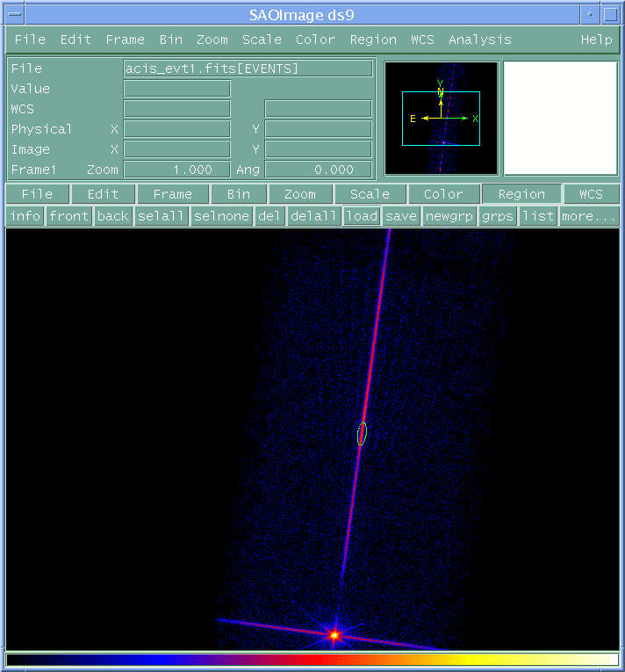Screen dimensions: 625x672
Task: Select the Frame button in button bar
Action: [x=173, y=194]
